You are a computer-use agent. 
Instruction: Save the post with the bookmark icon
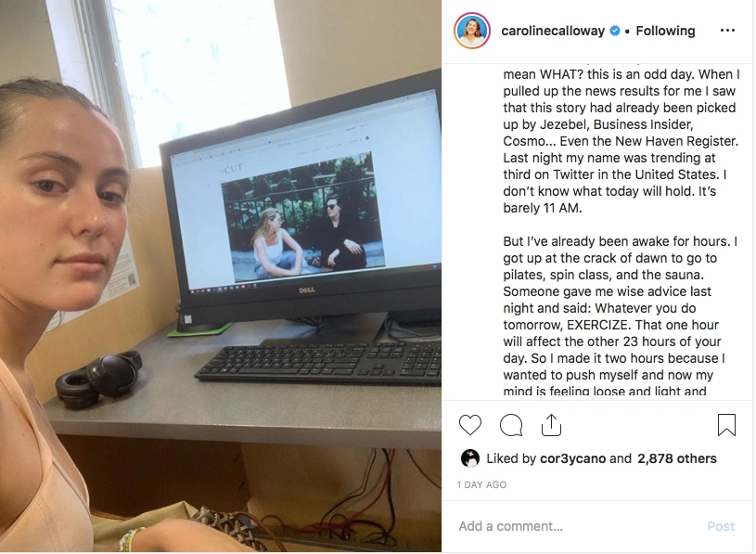[x=726, y=425]
